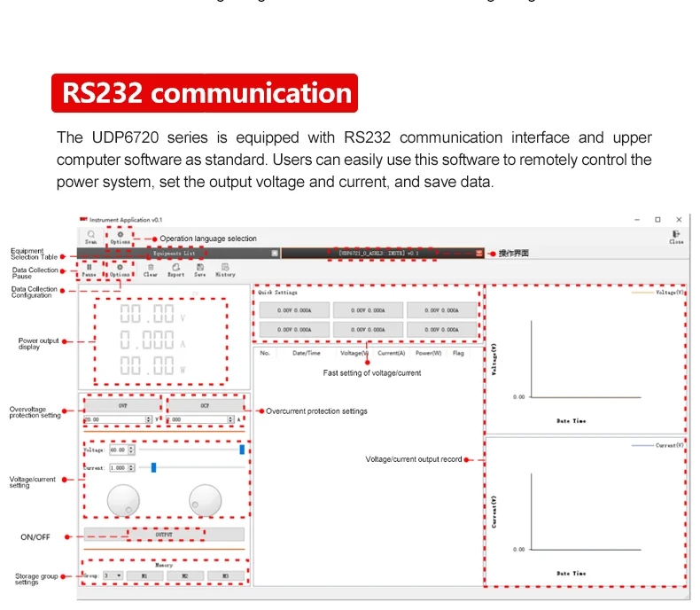
Task: Select the UDP6721_0_ASRL3::INSTR tab
Action: coord(383,254)
